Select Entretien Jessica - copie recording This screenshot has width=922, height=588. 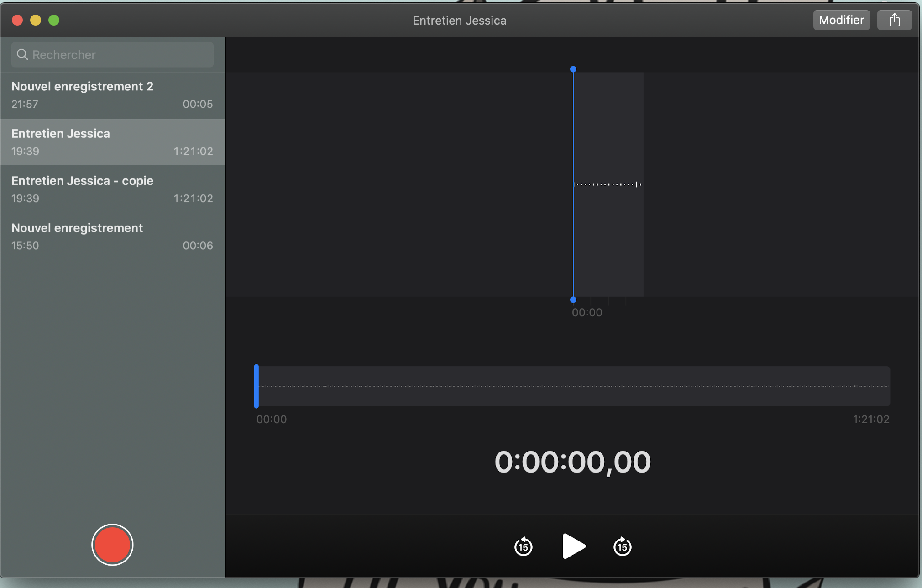(x=112, y=189)
